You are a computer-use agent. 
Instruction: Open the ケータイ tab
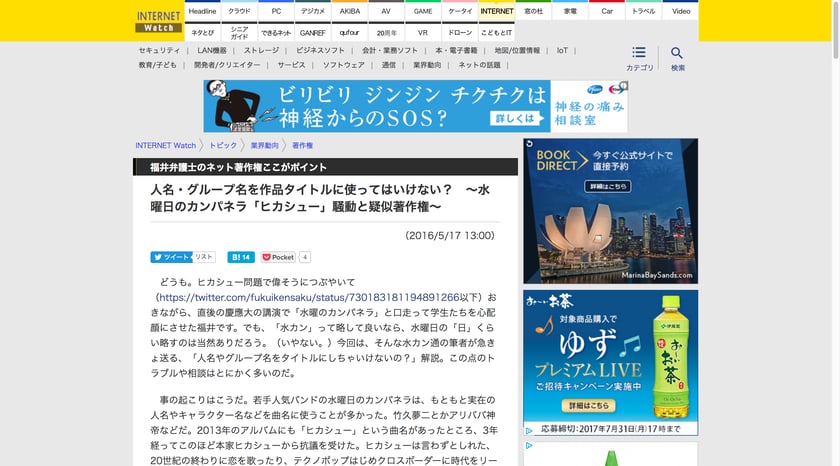(460, 11)
